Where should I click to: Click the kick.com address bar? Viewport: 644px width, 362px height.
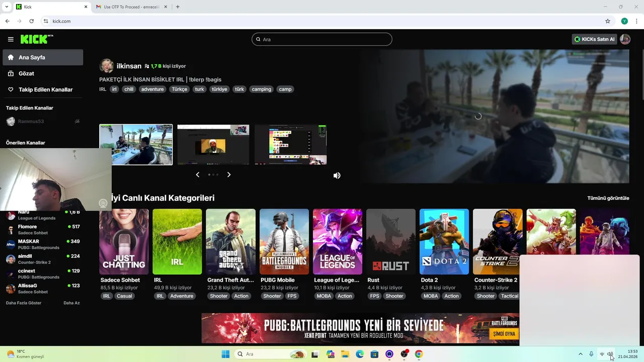coord(322,21)
